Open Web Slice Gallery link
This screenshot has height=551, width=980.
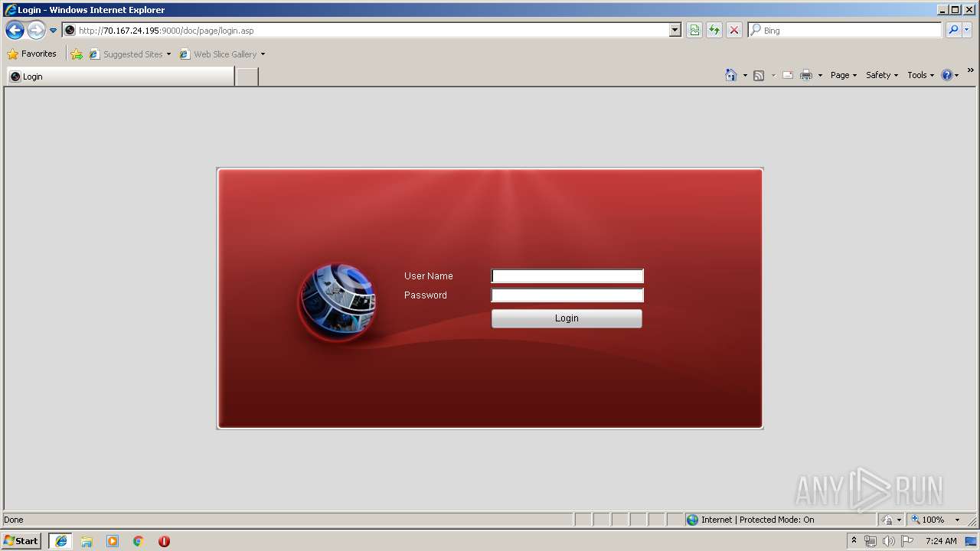point(218,54)
